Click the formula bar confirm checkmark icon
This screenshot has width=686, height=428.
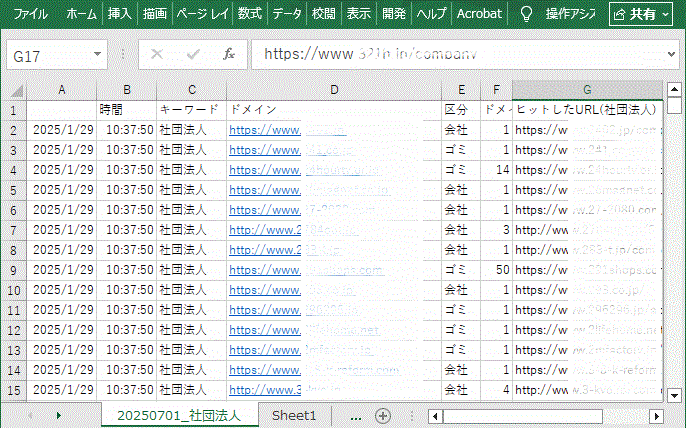tap(193, 54)
